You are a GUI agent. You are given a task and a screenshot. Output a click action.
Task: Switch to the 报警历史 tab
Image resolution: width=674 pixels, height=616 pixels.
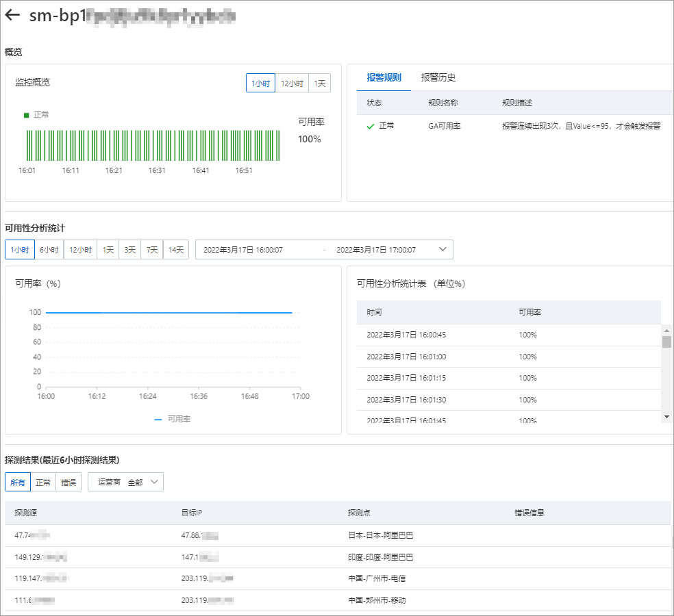pos(438,78)
